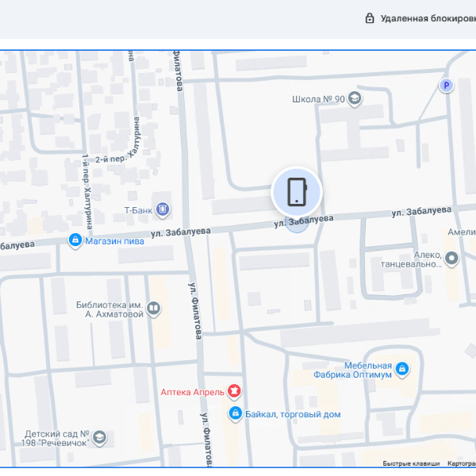Click Быстрые клавиши link
The width and height of the screenshot is (476, 476).
pyautogui.click(x=411, y=463)
